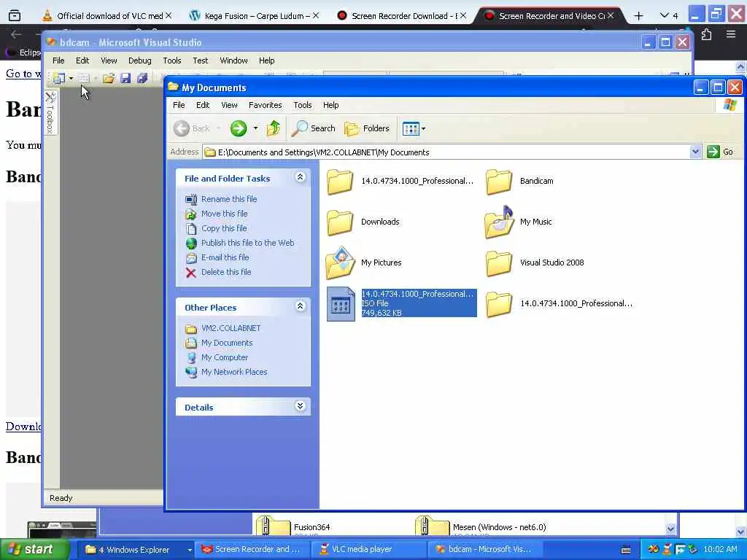Click on-screen keyboard icon on taskbar
The width and height of the screenshot is (747, 560).
click(626, 550)
